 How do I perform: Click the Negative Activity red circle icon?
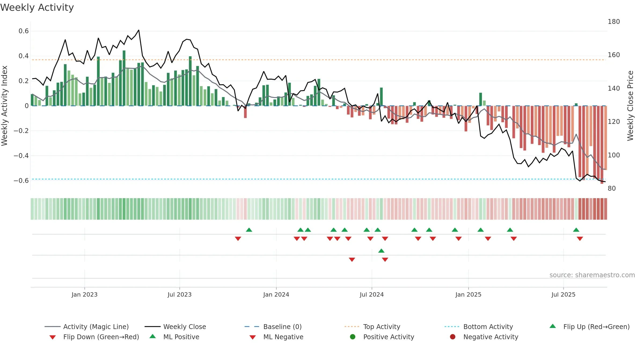pos(453,337)
